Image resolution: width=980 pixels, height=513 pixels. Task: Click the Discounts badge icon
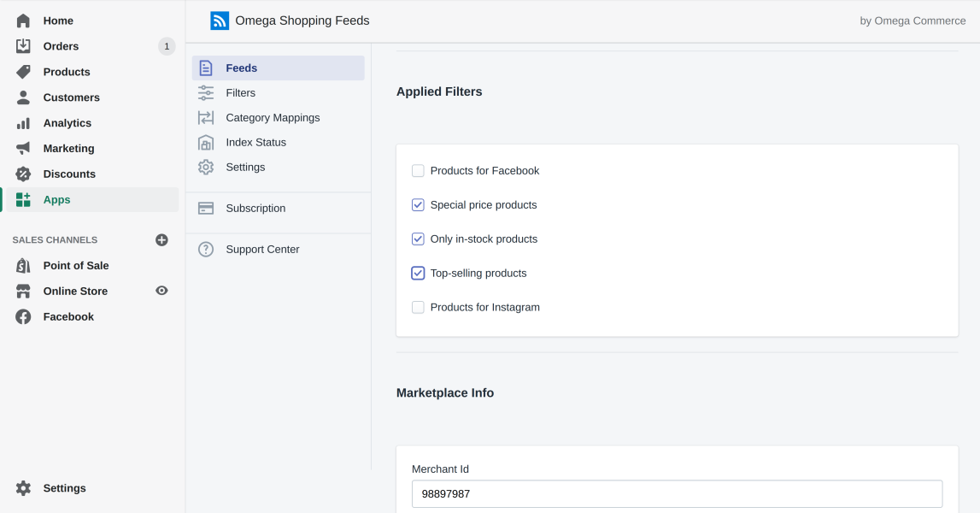coord(23,174)
